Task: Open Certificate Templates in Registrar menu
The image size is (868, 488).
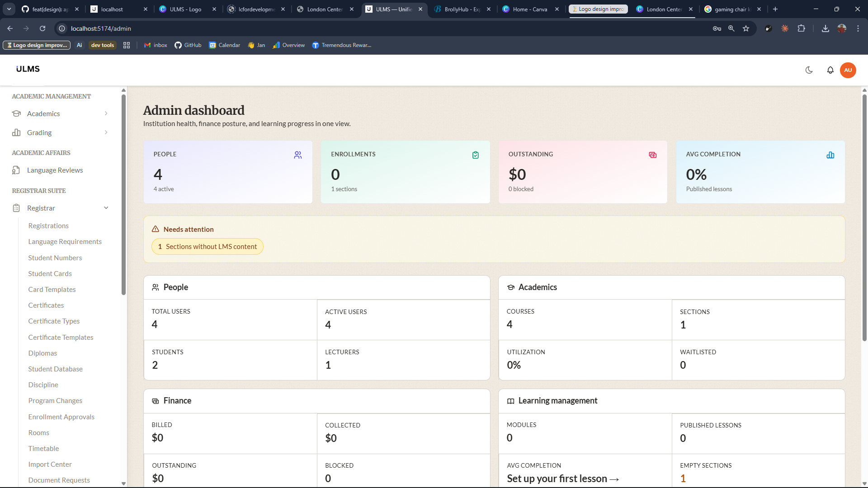Action: point(61,337)
